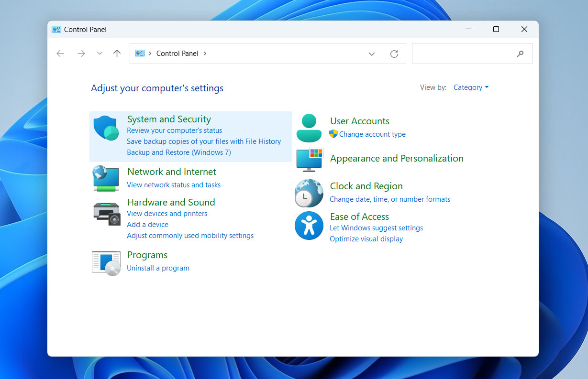Open System and Security category
The width and height of the screenshot is (588, 379).
pos(169,119)
